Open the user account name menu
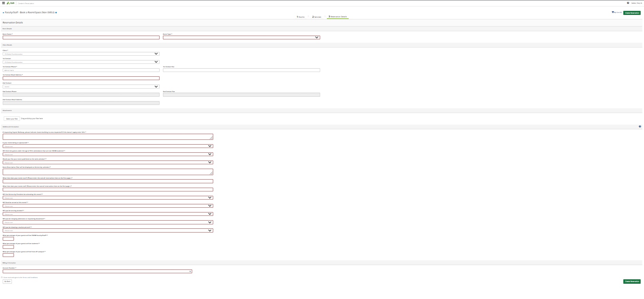This screenshot has width=644, height=299. coord(637,3)
